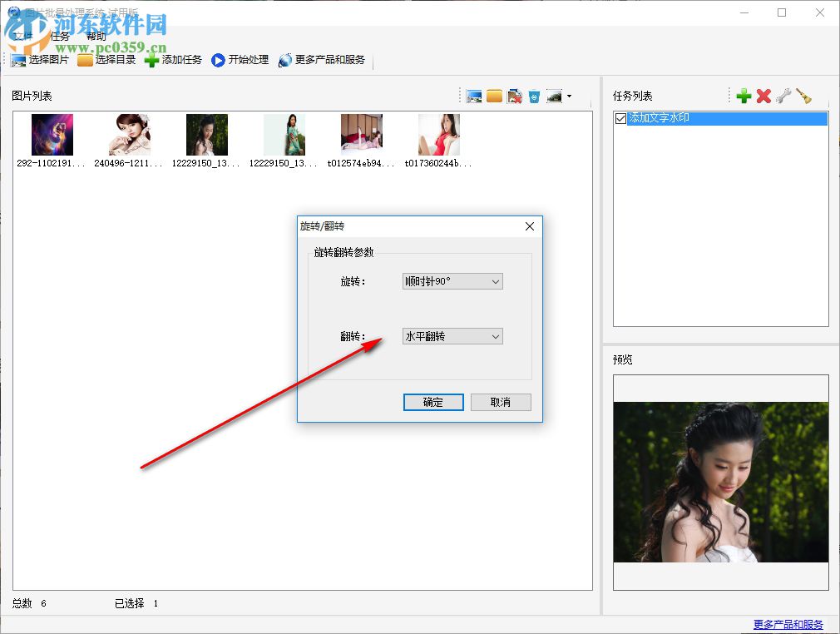Click the green Add Task plus icon

pos(151,59)
